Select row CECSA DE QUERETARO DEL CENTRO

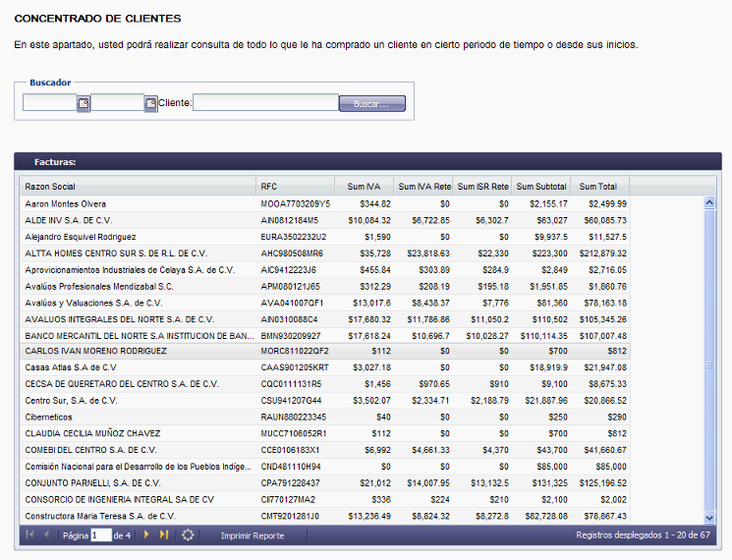325,384
